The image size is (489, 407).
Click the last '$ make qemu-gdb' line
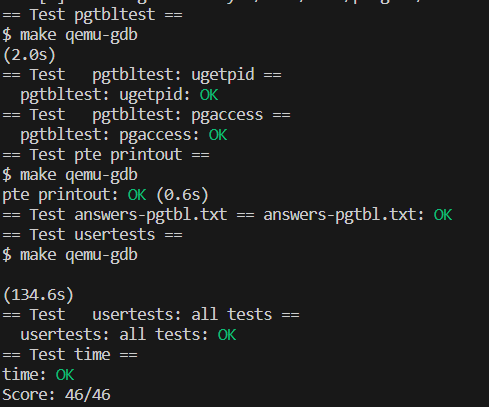[70, 255]
